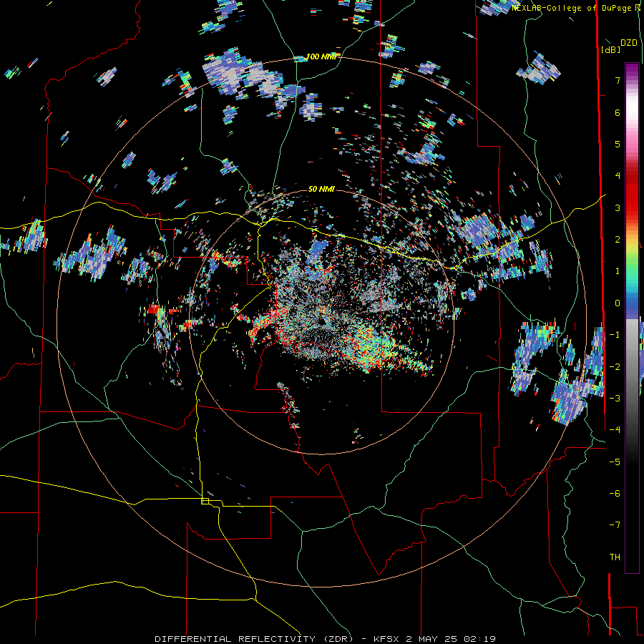
Task: Click the "-4" value on the color scale
Action: (615, 430)
